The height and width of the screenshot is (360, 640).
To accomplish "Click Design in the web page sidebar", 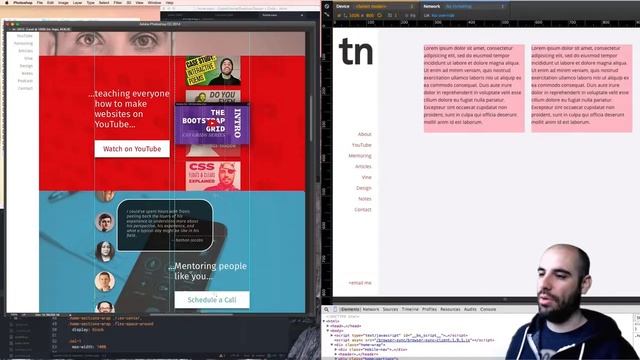I will 364,188.
